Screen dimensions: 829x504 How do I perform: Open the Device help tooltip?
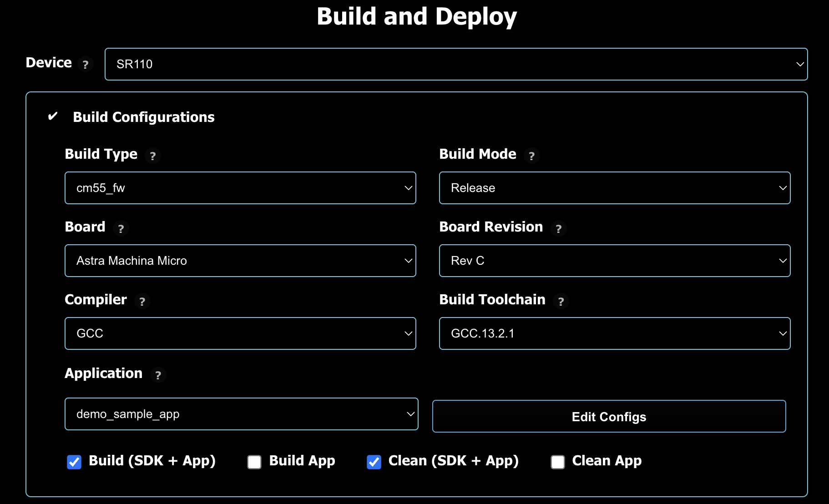[x=86, y=65]
